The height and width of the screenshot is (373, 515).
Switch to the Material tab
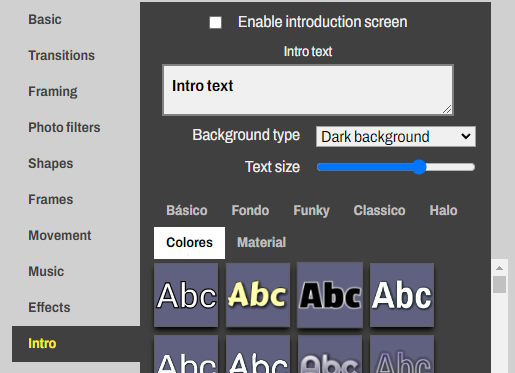pyautogui.click(x=261, y=243)
